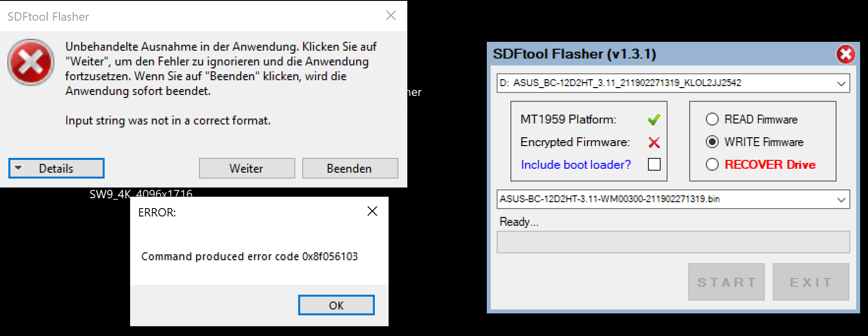Click the START button
Viewport: 868px width, 336px height.
pos(727,282)
